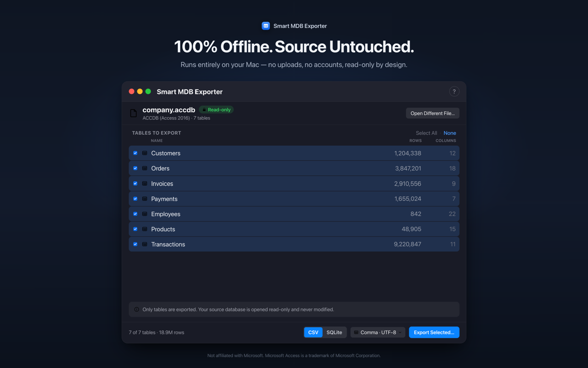Click the table icon beside Transactions
Screen dimensions: 588x368
pos(145,244)
